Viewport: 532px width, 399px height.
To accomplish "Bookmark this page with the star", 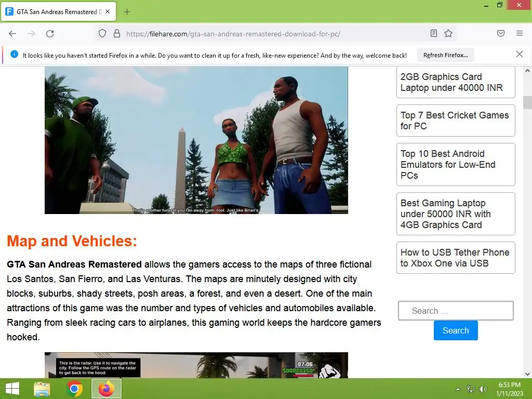I will tap(448, 33).
